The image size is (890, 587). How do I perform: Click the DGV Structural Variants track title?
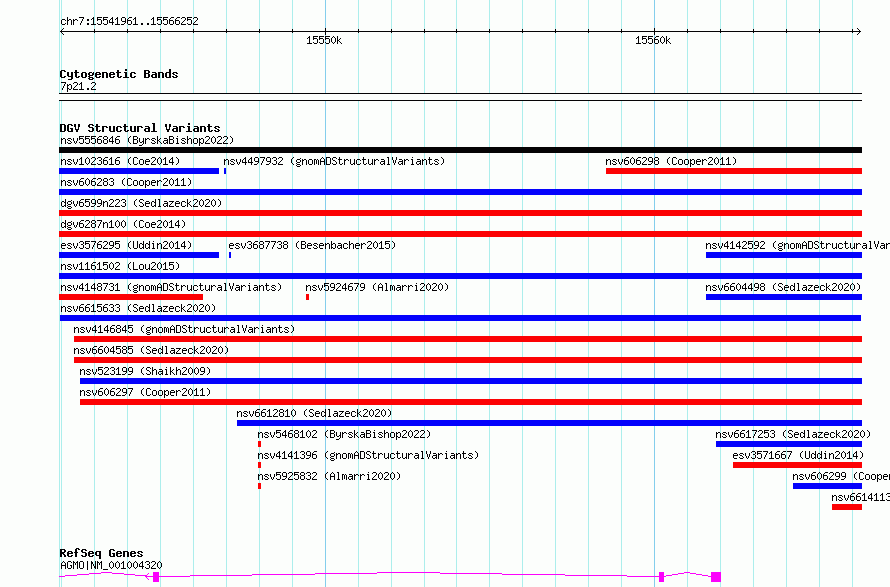pos(140,128)
